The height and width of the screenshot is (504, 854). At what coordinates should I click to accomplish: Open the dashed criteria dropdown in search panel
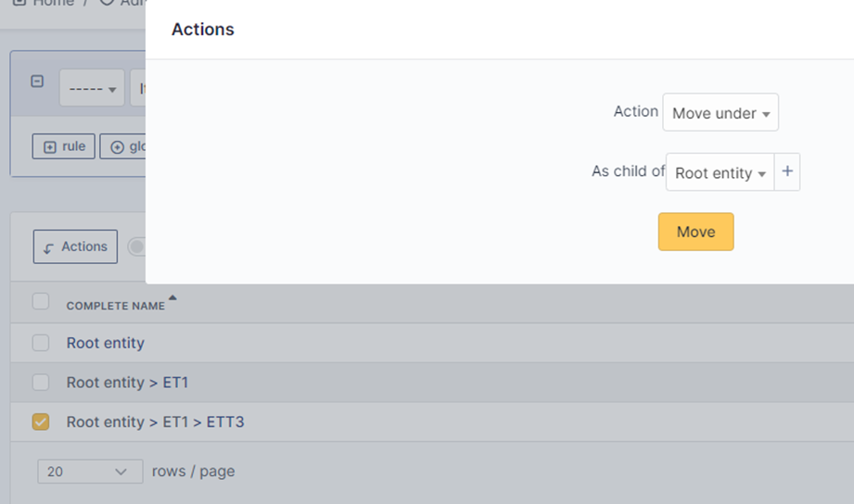92,89
